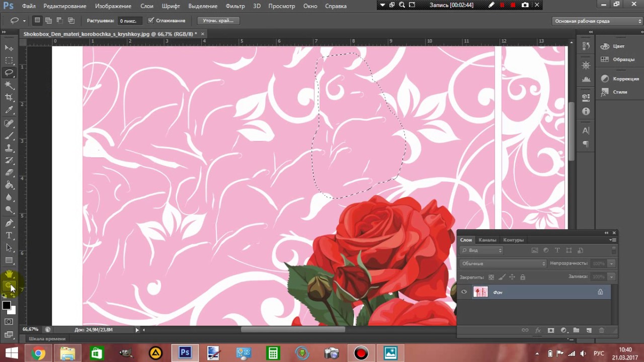Click the Уточн. край button

click(218, 21)
